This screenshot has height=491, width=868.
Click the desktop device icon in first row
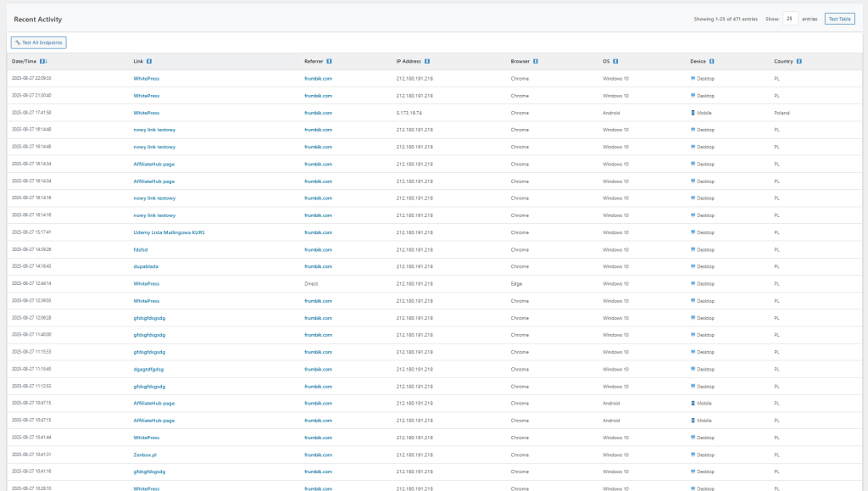[x=693, y=78]
